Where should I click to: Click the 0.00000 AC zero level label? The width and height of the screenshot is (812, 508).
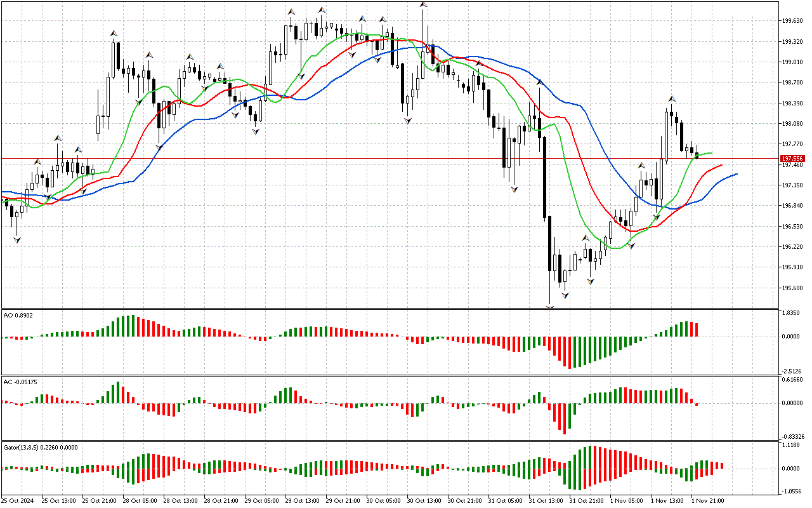(792, 403)
